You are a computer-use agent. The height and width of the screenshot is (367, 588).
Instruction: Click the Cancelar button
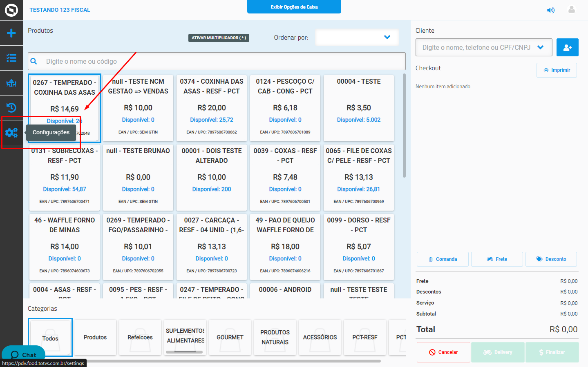[443, 352]
